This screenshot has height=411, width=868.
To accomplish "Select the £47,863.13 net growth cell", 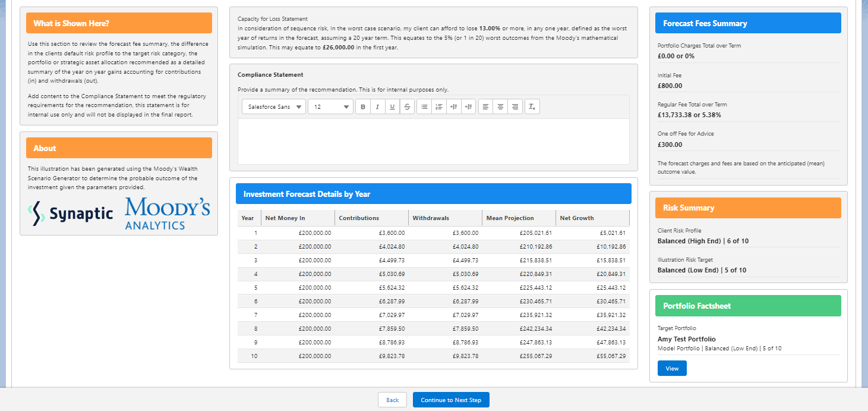I will tap(592, 342).
